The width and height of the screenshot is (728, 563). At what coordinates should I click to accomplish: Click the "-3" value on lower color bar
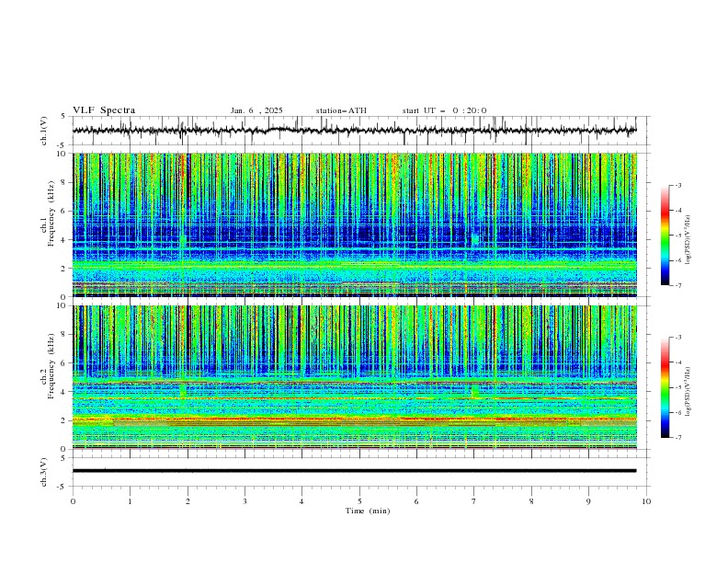677,338
